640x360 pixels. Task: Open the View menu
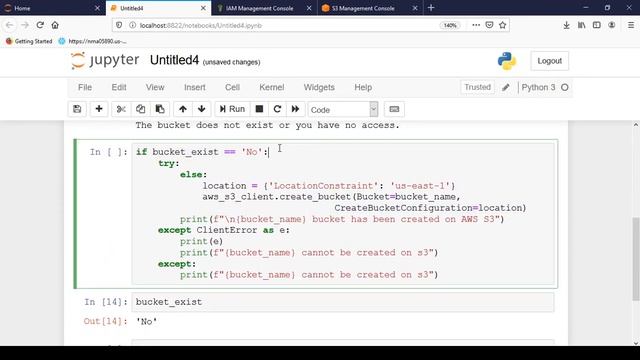coord(155,87)
